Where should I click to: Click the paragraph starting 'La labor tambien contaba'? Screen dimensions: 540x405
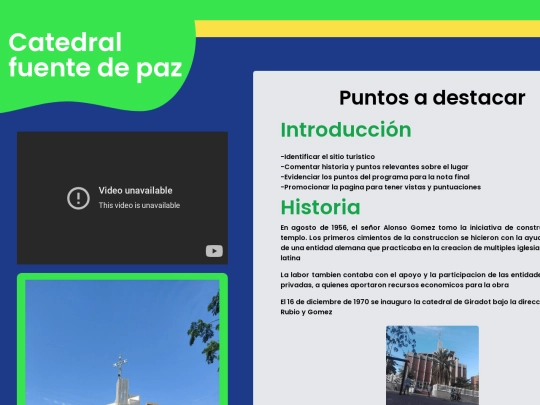410,280
